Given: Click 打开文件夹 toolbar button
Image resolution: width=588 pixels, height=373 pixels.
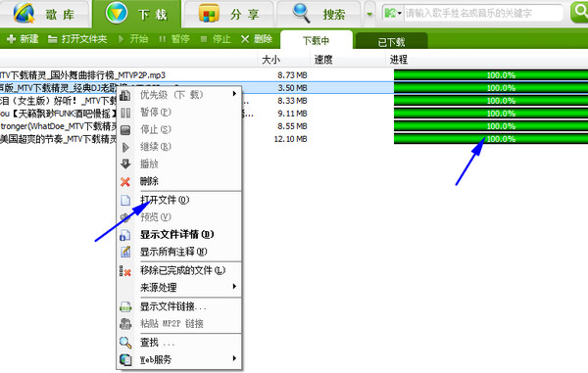Looking at the screenshot, I should [x=77, y=38].
